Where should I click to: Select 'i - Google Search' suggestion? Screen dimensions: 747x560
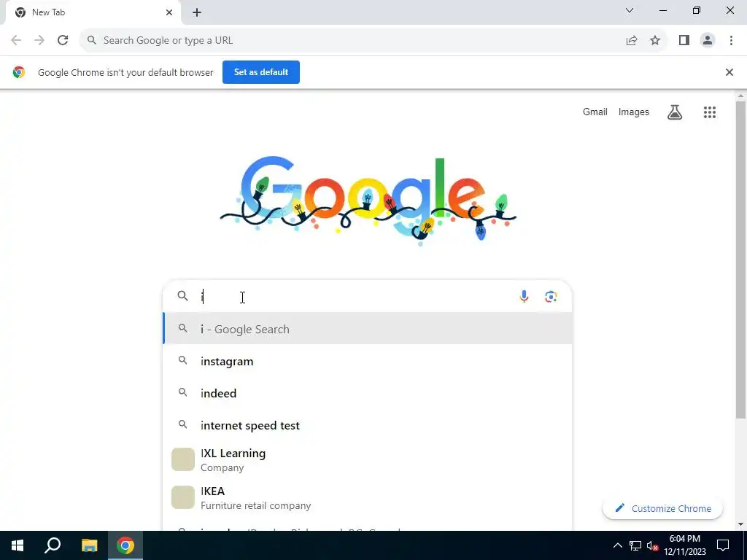pyautogui.click(x=368, y=329)
